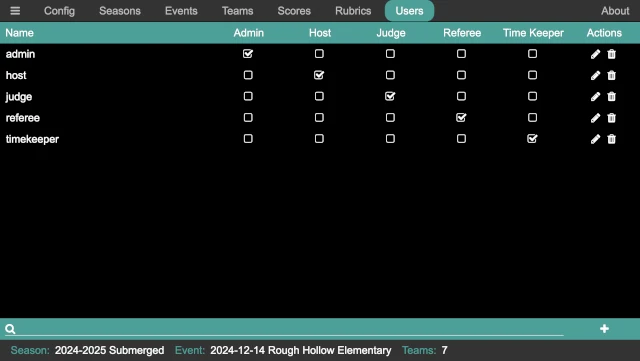Delete the admin user
Image resolution: width=640 pixels, height=361 pixels.
(611, 54)
